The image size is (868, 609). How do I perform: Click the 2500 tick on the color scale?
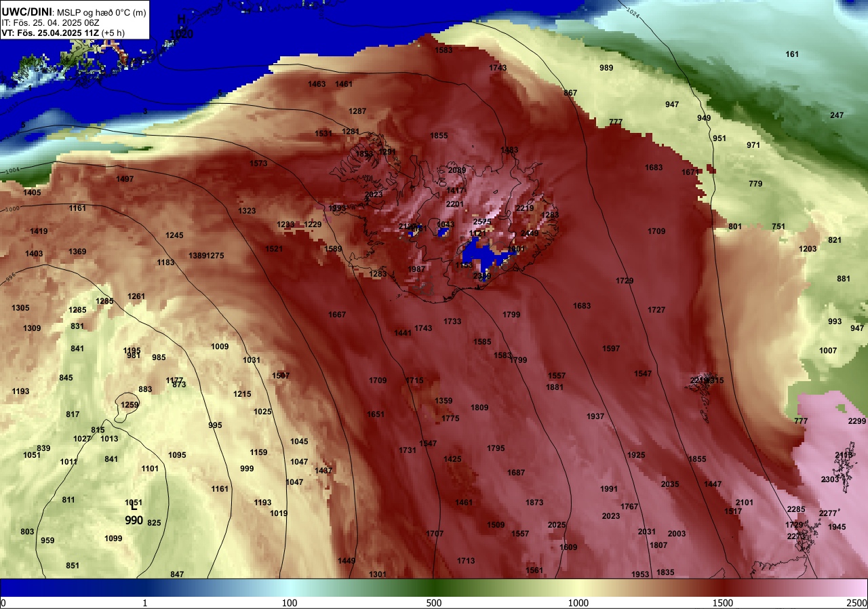857,603
